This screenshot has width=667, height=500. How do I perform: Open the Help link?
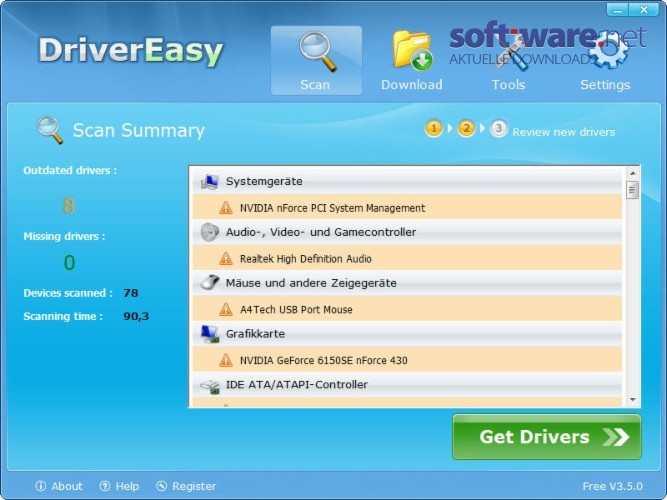(x=127, y=486)
